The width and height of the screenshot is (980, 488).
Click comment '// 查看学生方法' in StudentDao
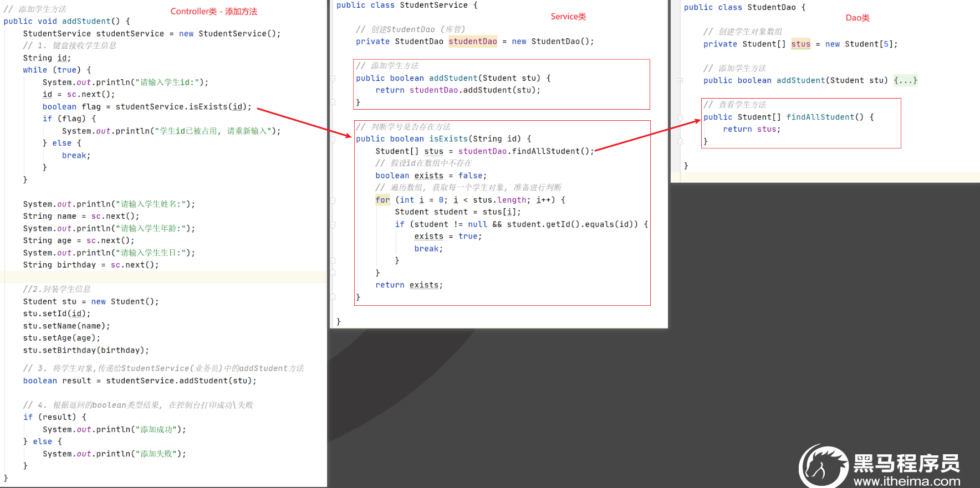[736, 105]
